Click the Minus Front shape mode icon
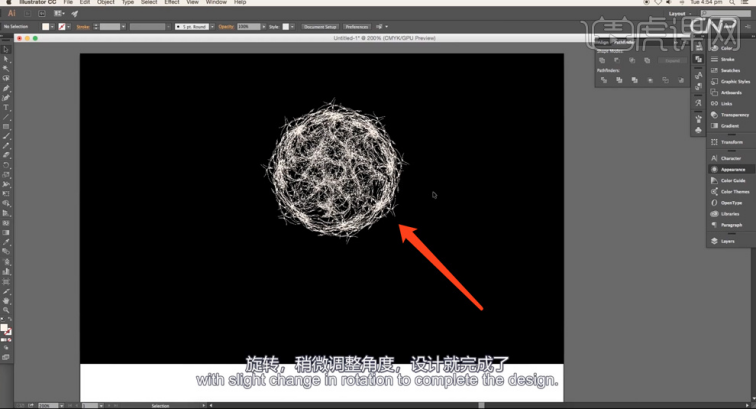The width and height of the screenshot is (756, 409). click(x=617, y=60)
